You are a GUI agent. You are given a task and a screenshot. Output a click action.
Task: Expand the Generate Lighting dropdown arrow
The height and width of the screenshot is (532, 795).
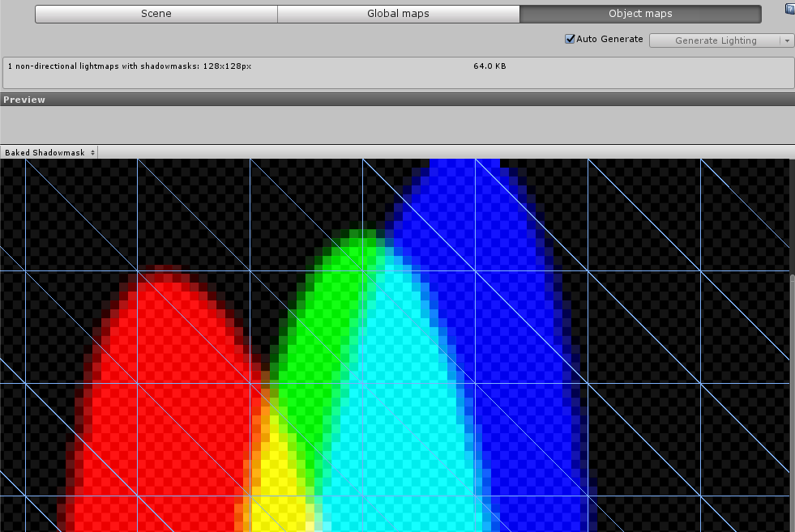786,40
